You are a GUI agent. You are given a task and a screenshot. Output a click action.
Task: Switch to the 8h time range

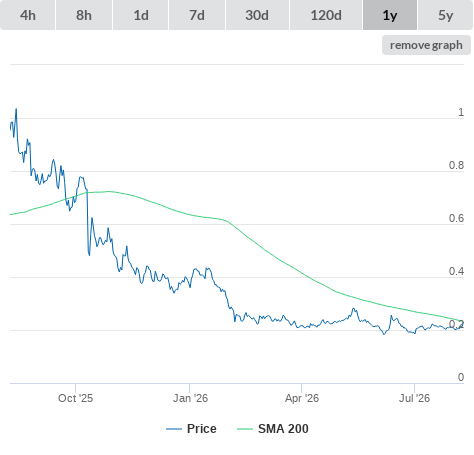(x=84, y=15)
